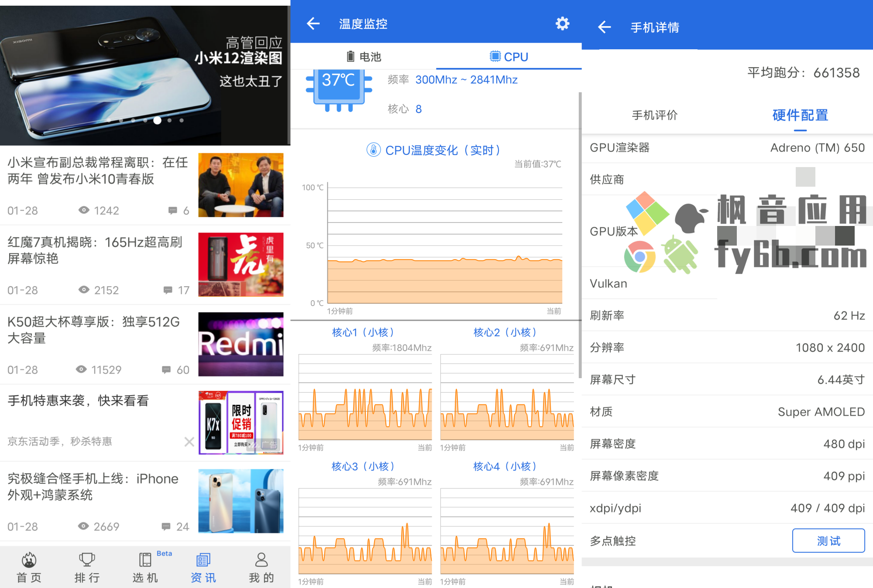
Task: Click the views eye icon showing 2152
Action: tap(84, 290)
